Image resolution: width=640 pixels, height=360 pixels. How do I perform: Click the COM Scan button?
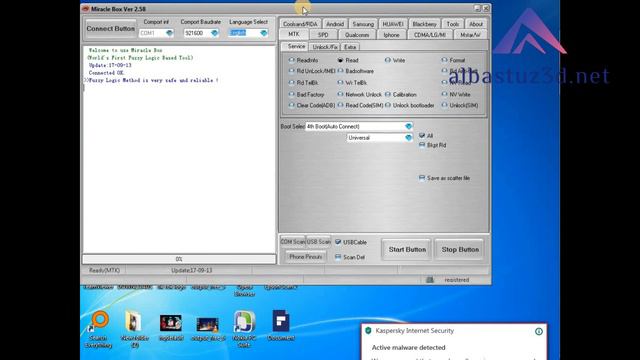293,242
